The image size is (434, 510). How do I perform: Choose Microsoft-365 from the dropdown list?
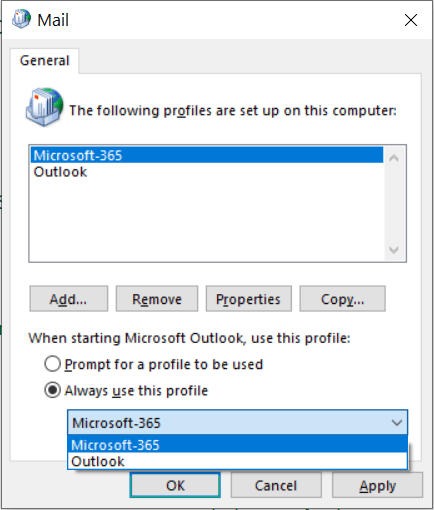[x=237, y=445]
